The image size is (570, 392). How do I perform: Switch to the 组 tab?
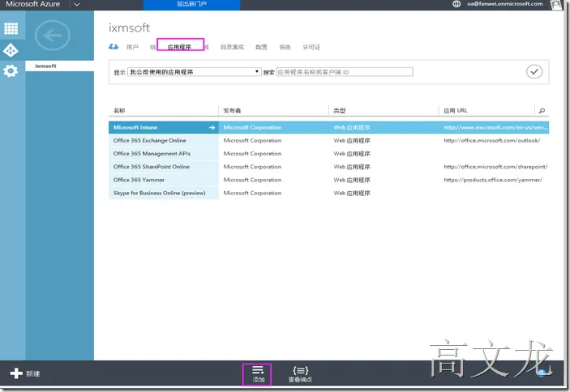click(x=152, y=47)
